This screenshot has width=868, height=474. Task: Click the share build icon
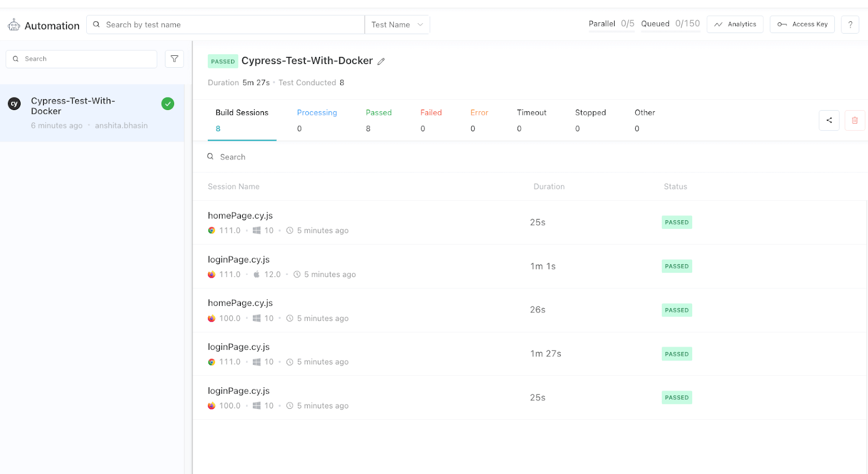click(x=829, y=120)
